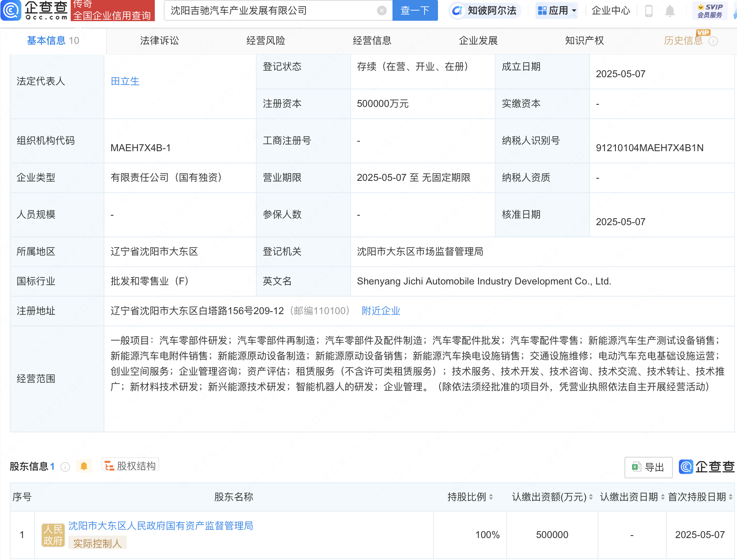Sort by 认缴出资日期 column arrows

663,497
